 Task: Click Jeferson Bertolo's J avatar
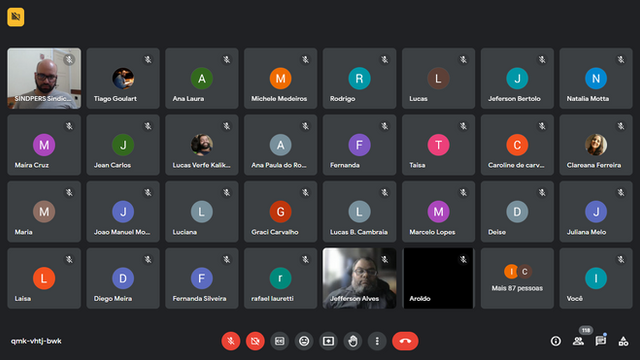point(517,78)
